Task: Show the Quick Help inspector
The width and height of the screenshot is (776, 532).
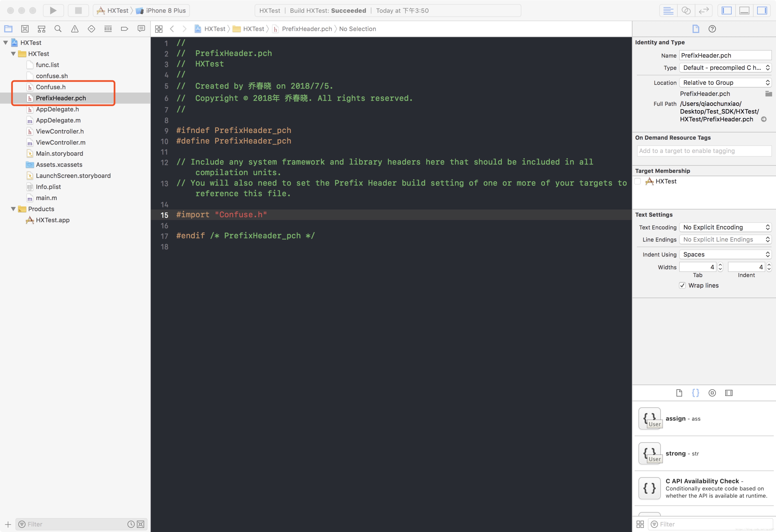Action: (712, 29)
